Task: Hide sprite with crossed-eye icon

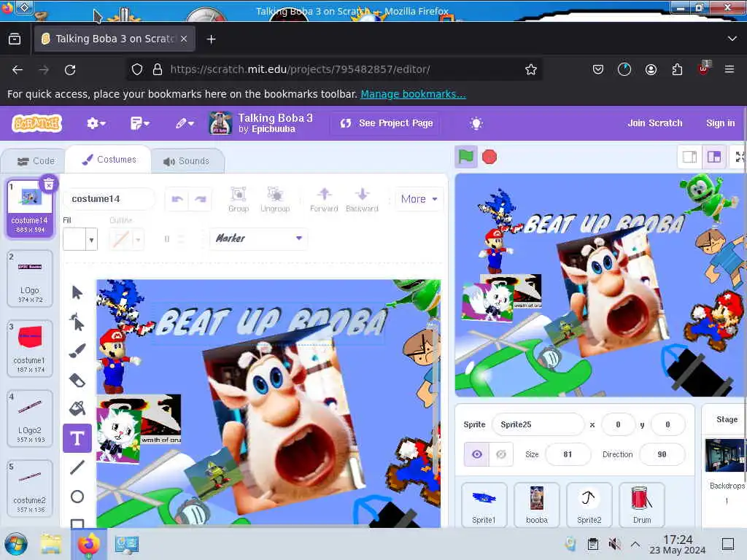Action: point(500,454)
